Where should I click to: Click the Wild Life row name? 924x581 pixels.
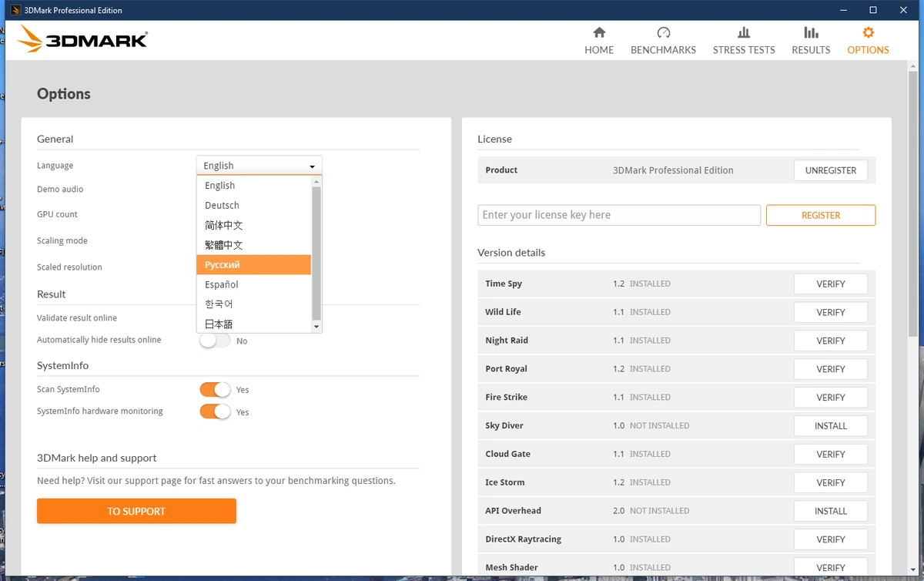tap(503, 312)
